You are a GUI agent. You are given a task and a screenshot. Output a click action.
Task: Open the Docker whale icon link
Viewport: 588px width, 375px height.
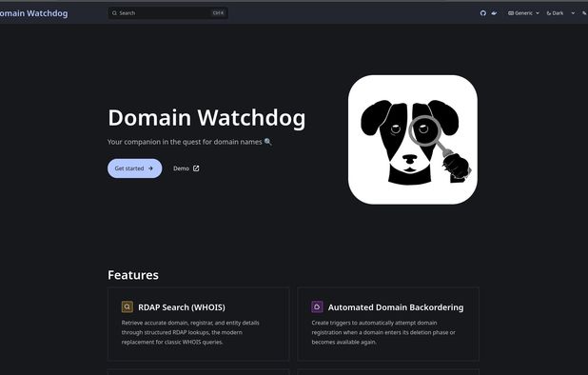494,13
